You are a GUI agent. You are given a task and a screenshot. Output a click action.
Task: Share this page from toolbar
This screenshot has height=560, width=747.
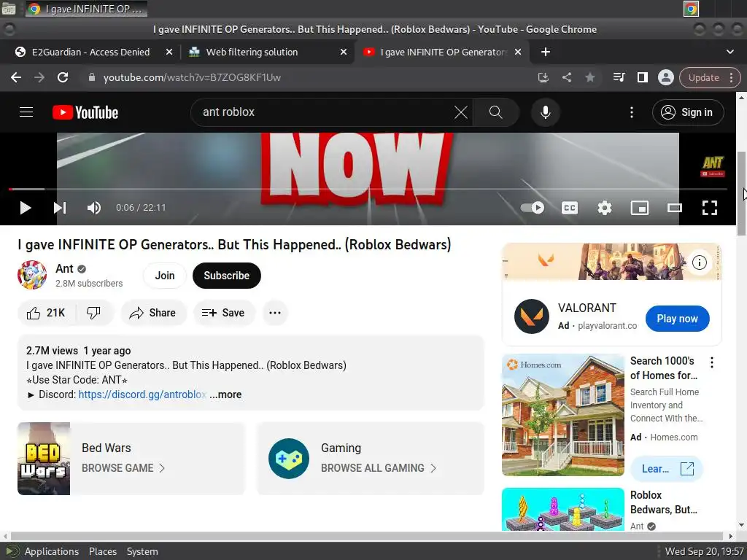566,77
